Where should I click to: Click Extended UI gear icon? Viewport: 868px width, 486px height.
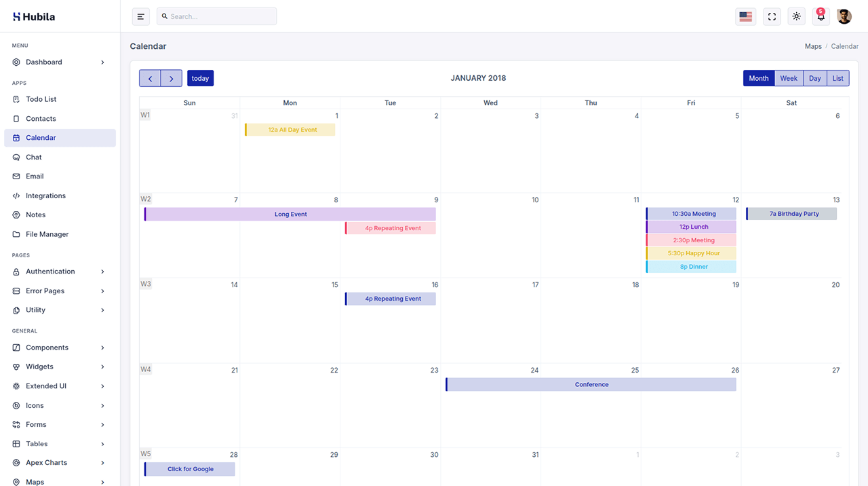tap(16, 386)
